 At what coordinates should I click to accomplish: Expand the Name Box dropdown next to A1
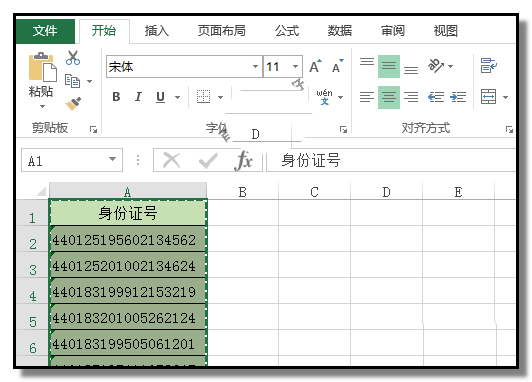pyautogui.click(x=112, y=159)
